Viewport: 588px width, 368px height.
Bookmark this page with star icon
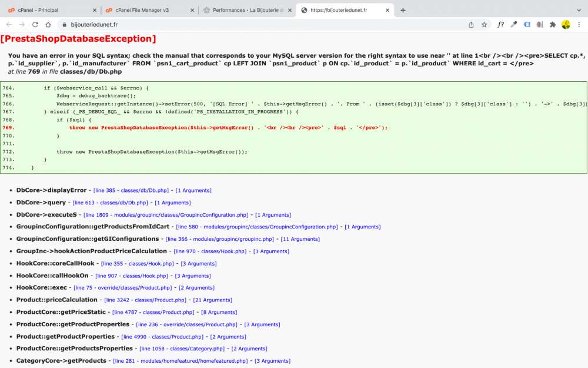tap(484, 24)
